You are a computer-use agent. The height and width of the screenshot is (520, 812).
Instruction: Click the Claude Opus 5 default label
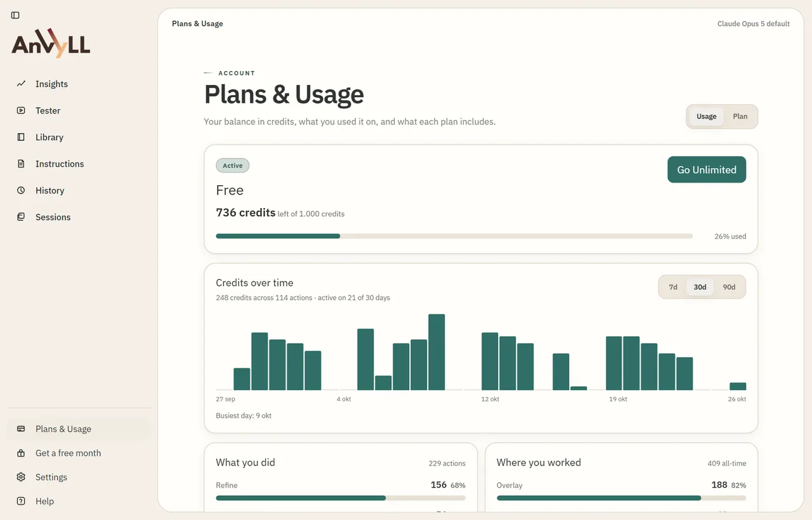click(x=754, y=24)
